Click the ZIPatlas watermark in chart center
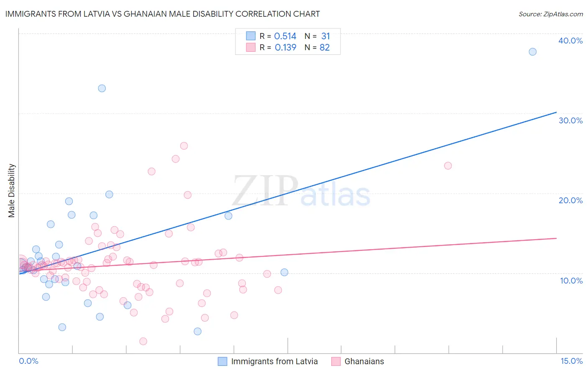 (301, 191)
